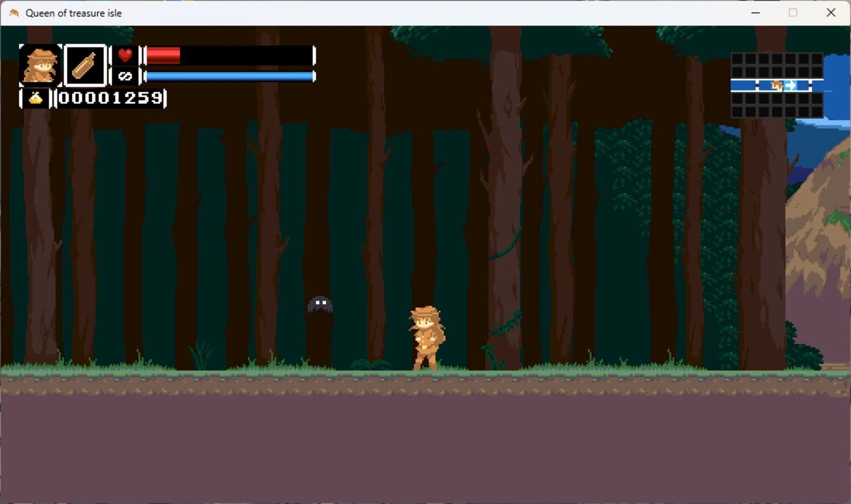This screenshot has height=504, width=851.
Task: Close the Queen of treasure isle window
Action: coord(831,13)
